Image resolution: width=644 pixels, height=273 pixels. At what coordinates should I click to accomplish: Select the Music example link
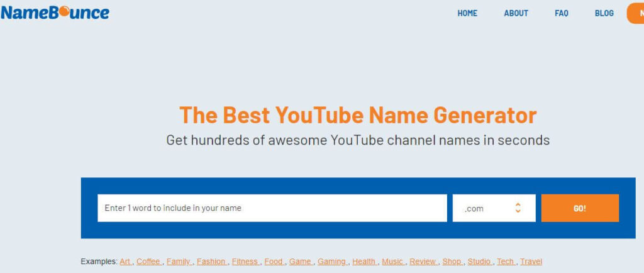(392, 262)
